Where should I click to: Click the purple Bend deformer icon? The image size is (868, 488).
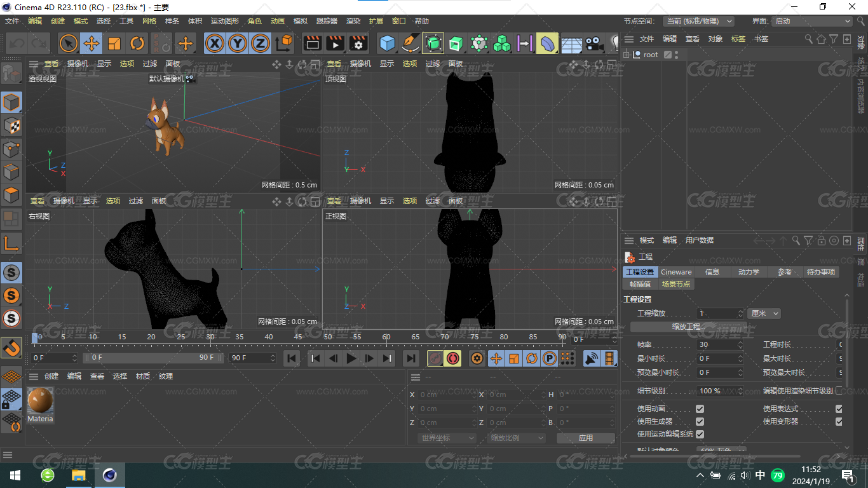547,43
